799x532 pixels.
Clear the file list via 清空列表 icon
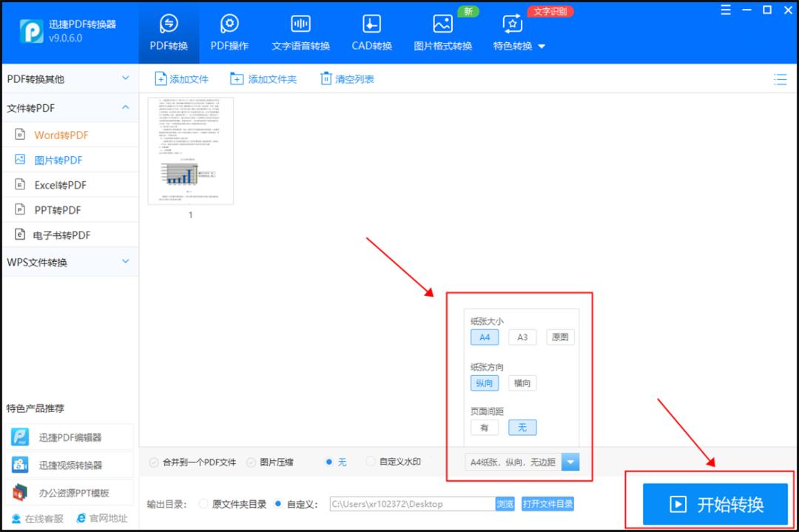click(326, 78)
